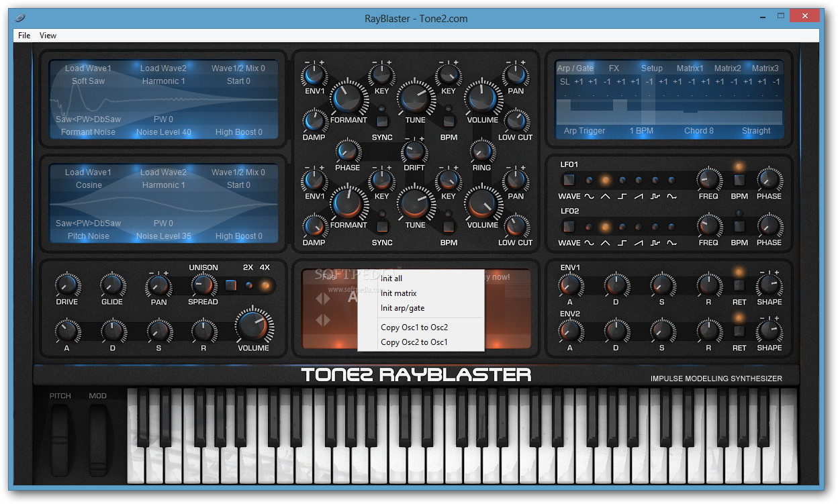Click the main VOLUME knob beside amp envelope

point(253,326)
